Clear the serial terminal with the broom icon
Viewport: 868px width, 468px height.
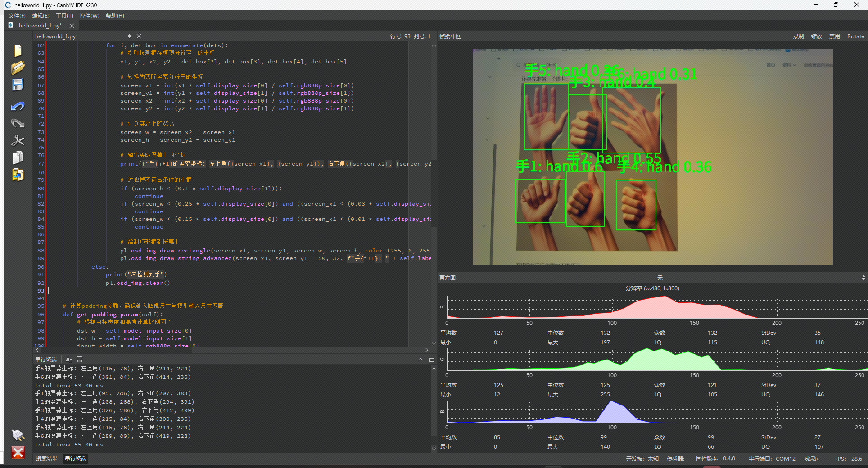[69, 359]
